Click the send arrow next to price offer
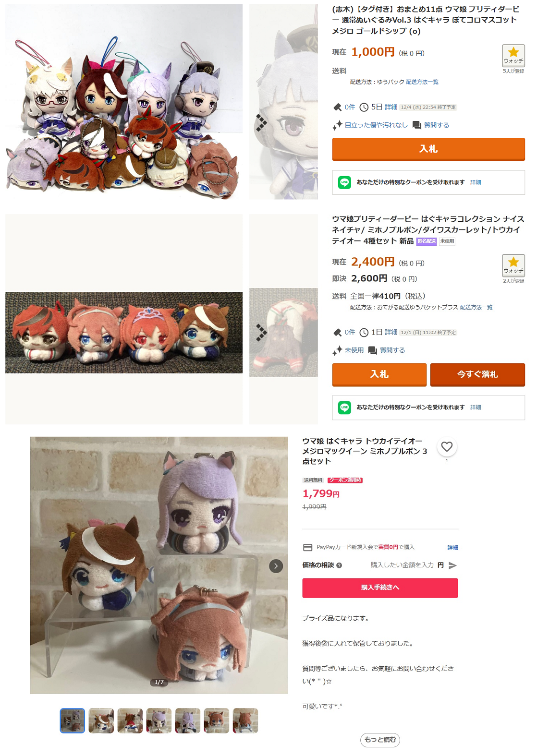 tap(452, 565)
